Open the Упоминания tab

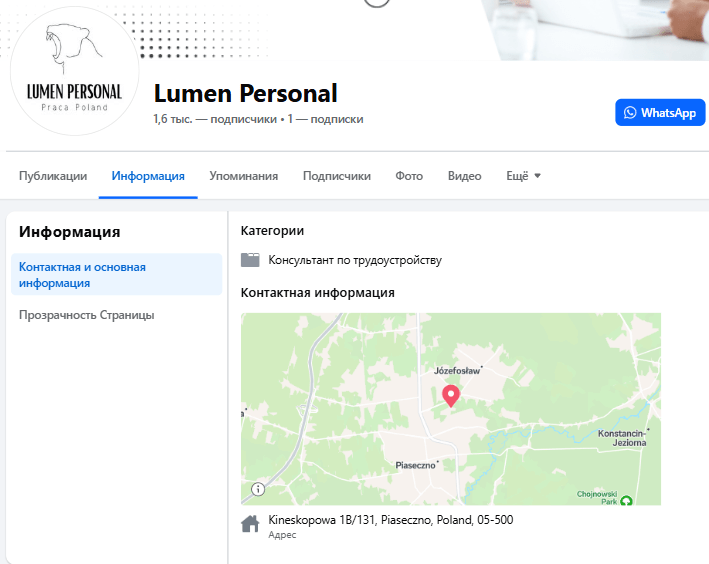click(x=243, y=176)
